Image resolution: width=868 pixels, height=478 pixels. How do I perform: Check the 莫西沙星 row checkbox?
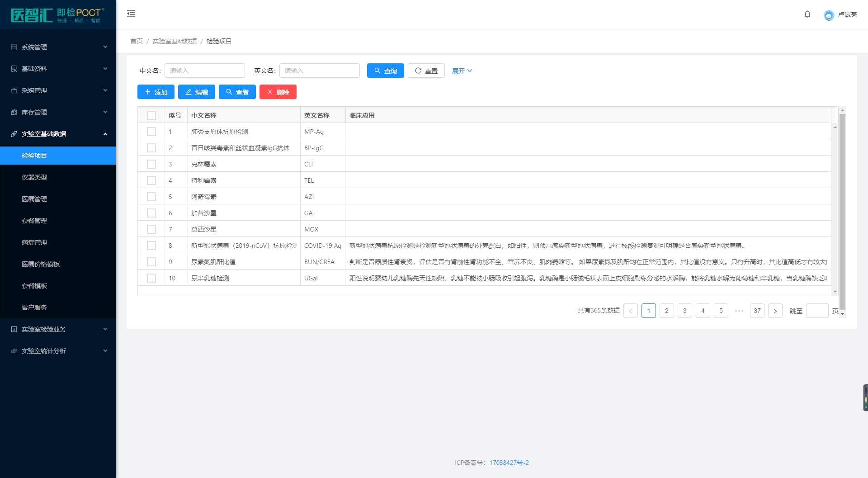coord(151,229)
